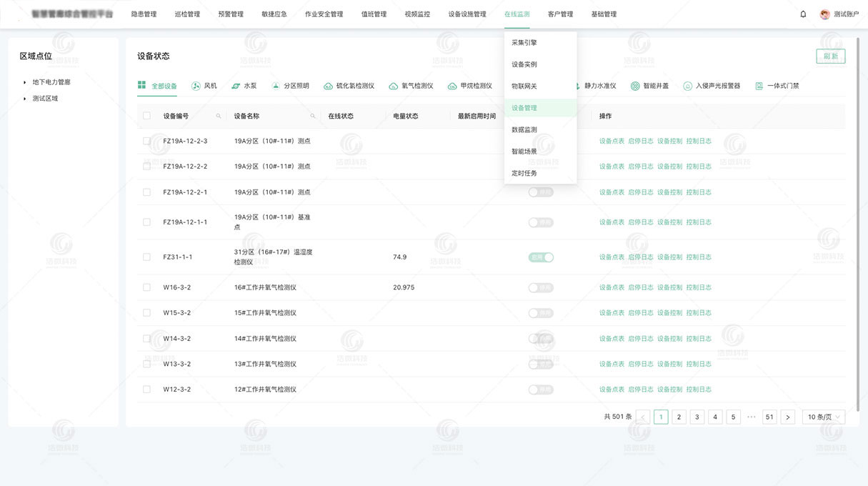
Task: Toggle the online status switch for FZ31-1-1
Action: coord(541,257)
